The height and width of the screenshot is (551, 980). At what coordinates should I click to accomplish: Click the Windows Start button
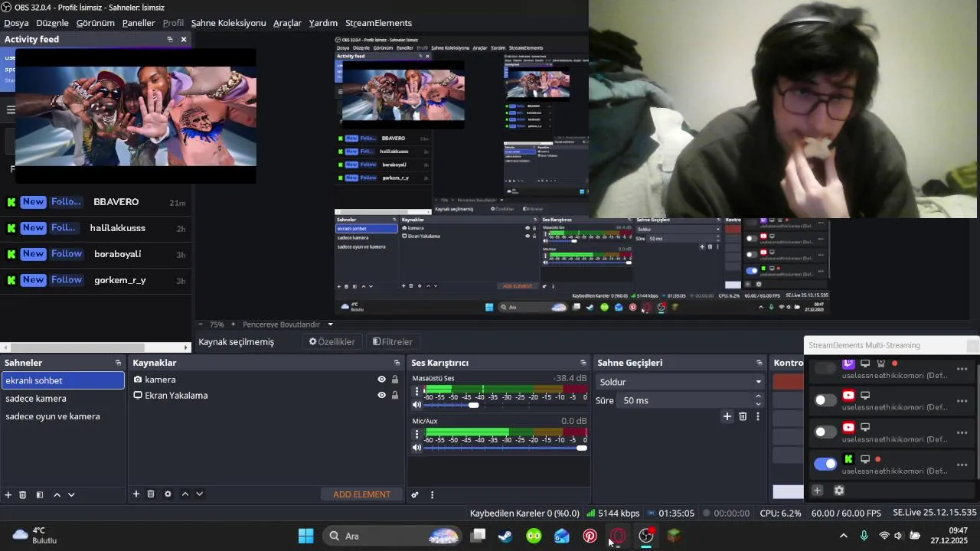point(305,536)
